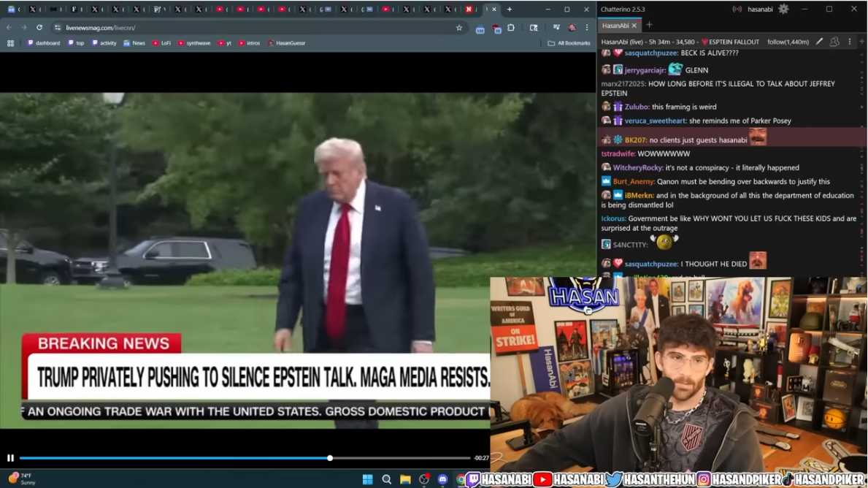The image size is (868, 488).
Task: Bookmark this page with the star icon
Action: (459, 27)
